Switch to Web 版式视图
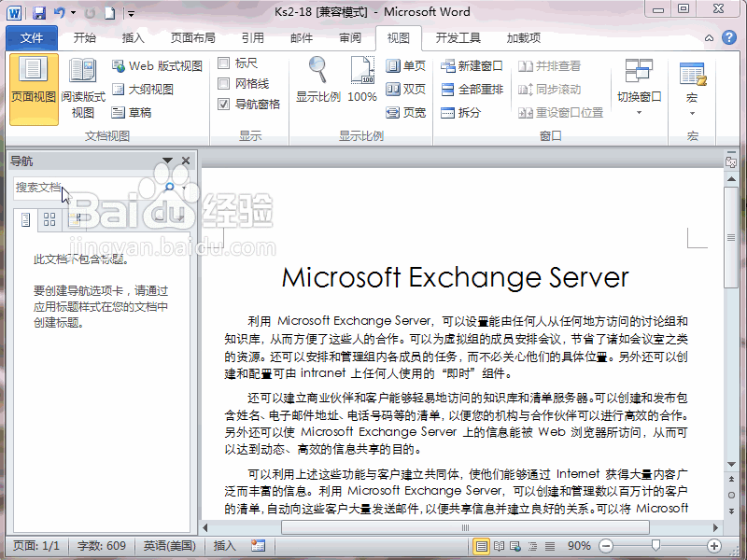The width and height of the screenshot is (747, 560). 157,65
